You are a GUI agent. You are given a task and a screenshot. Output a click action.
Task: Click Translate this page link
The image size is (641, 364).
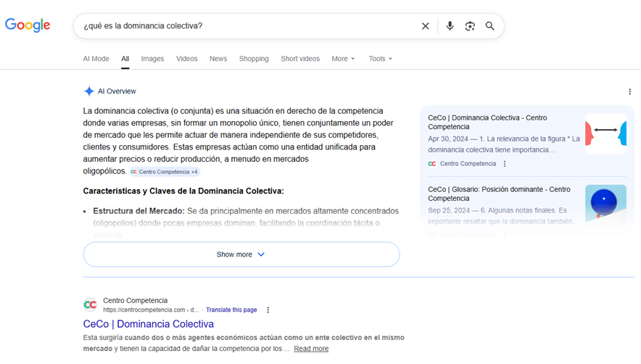231,310
